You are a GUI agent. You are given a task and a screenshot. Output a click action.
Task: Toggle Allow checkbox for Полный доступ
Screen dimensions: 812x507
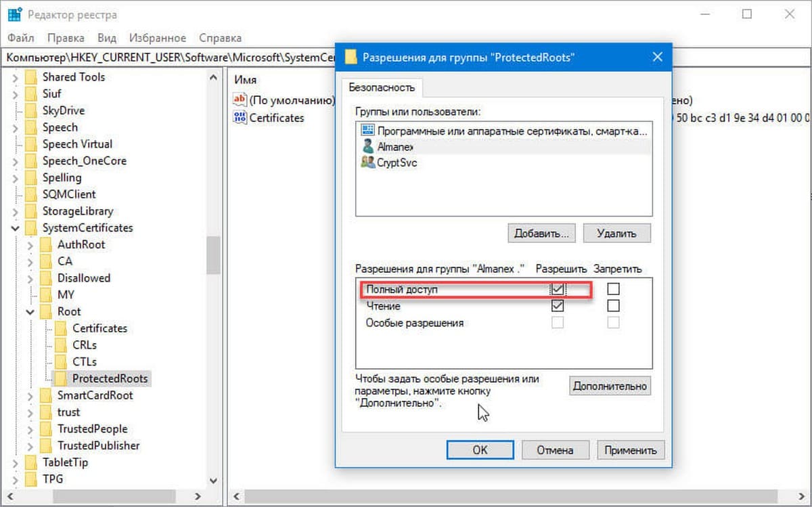pos(558,289)
